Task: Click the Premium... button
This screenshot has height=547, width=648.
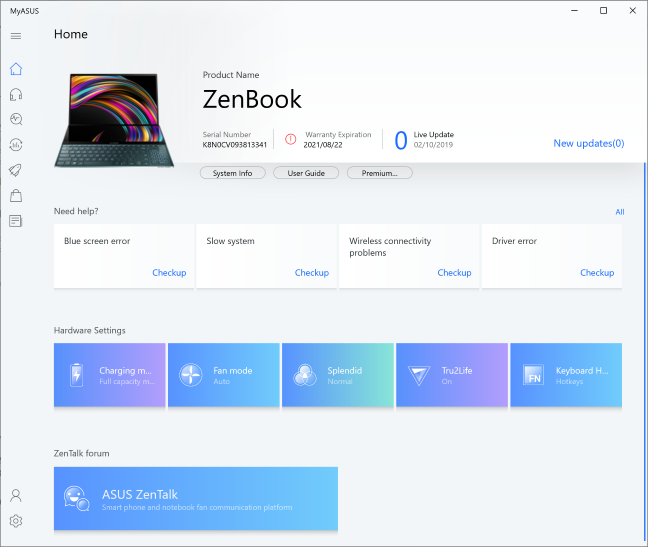Action: tap(379, 173)
